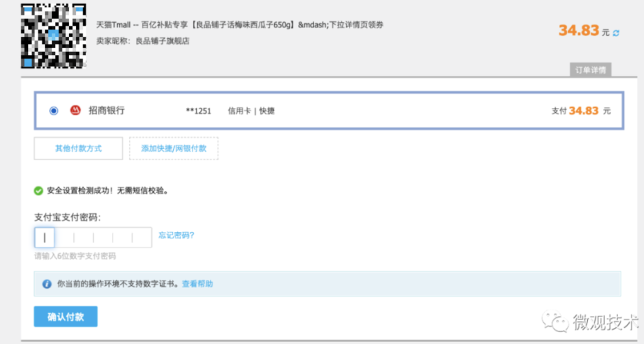Viewport: 644px width, 344px height.
Task: Click the 支付 34.83 元 amount
Action: [x=581, y=111]
